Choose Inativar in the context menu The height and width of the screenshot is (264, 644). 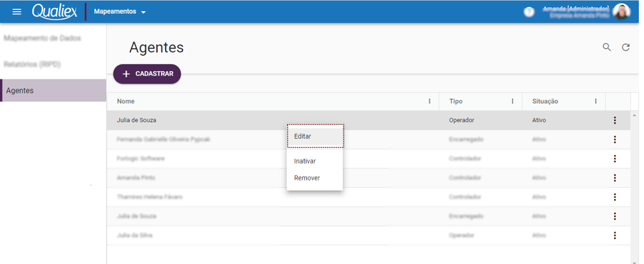(315, 161)
